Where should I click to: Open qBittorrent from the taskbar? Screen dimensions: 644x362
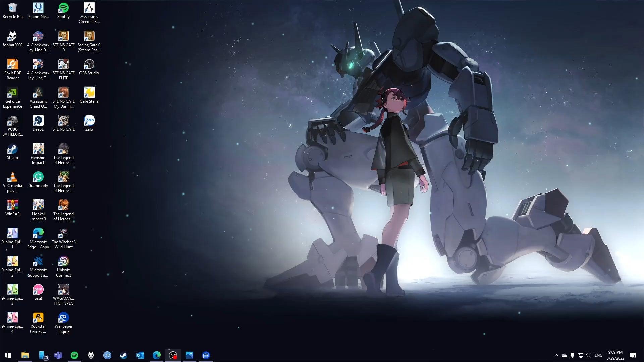(107, 355)
